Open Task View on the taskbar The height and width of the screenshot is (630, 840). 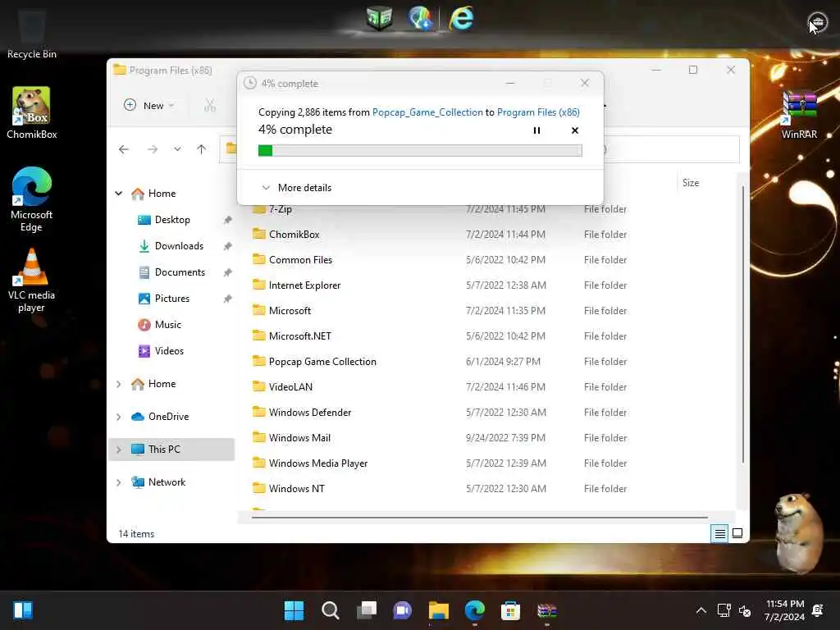point(367,610)
